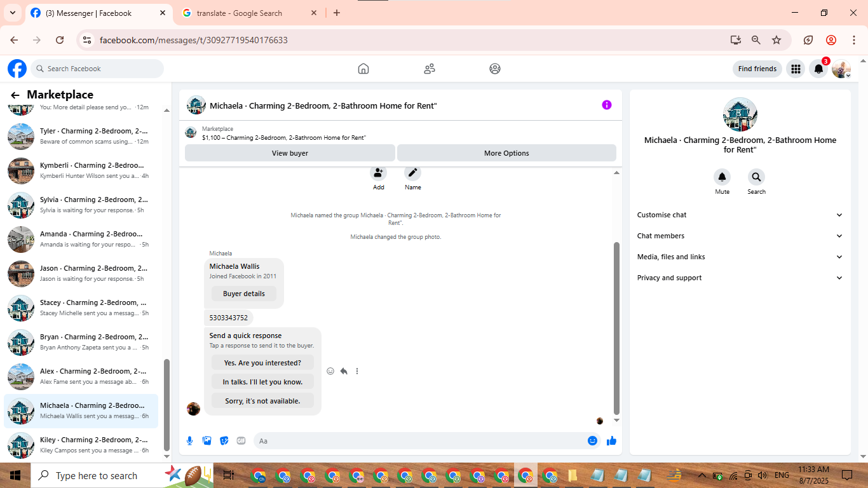Screen dimensions: 868x488
Task: Expand Chat members section
Action: (740, 236)
